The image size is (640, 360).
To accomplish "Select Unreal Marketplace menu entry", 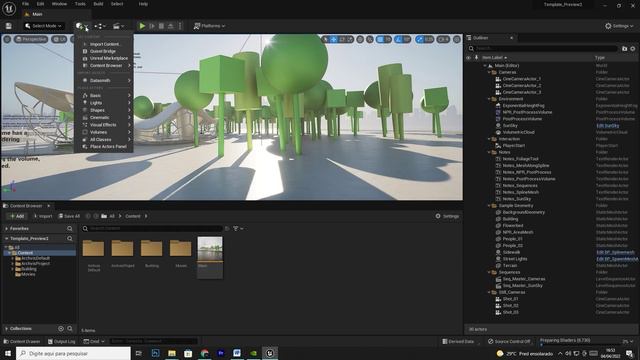I will point(104,58).
